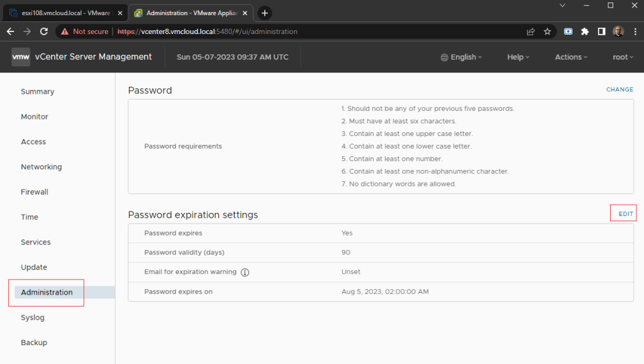Click the share page icon in address bar
The image size is (644, 364).
coord(531,31)
